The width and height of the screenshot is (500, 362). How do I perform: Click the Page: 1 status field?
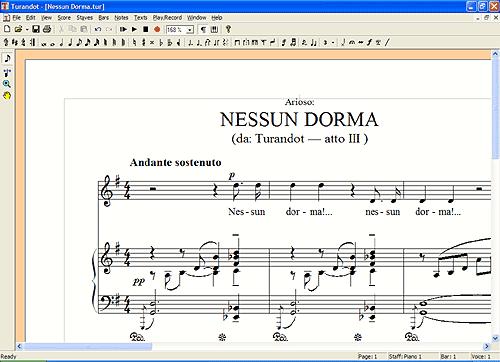tap(367, 357)
